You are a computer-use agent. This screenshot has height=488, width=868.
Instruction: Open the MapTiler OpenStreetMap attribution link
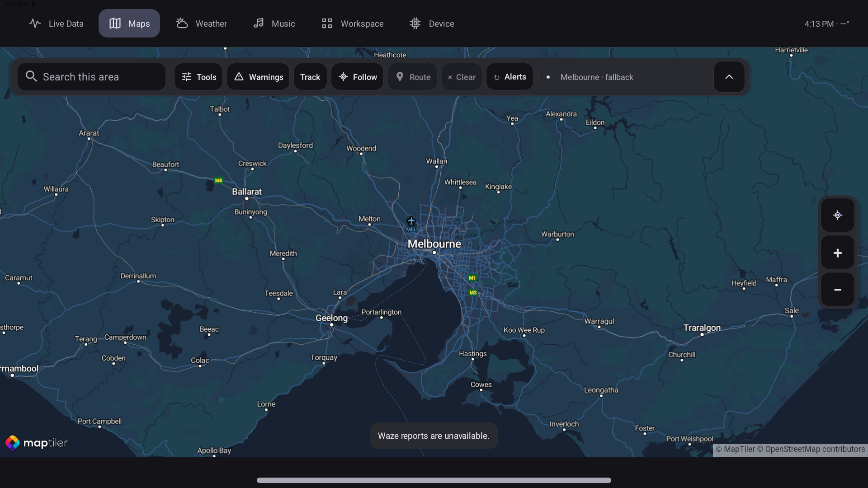[x=790, y=449]
